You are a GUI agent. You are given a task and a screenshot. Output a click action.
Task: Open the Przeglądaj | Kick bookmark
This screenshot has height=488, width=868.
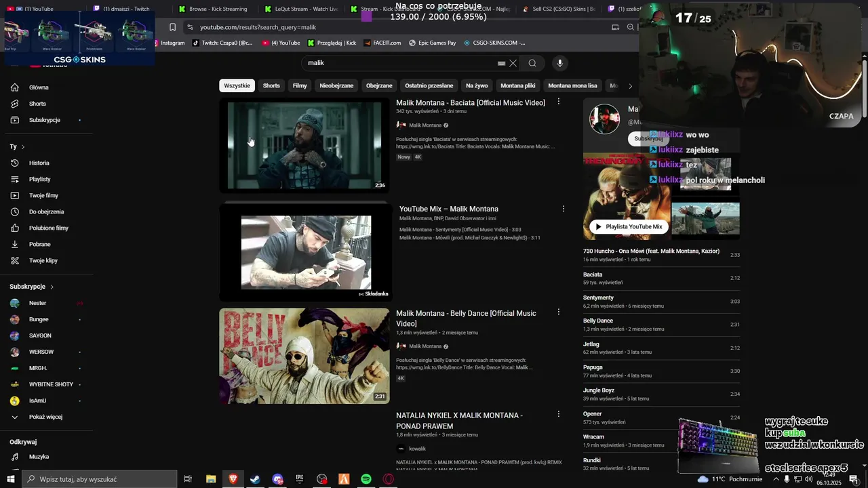(x=332, y=43)
